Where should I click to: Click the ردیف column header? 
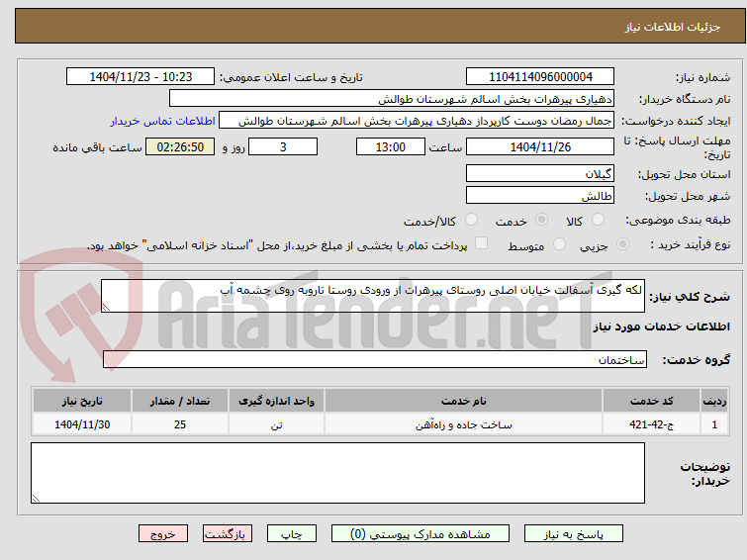[714, 401]
